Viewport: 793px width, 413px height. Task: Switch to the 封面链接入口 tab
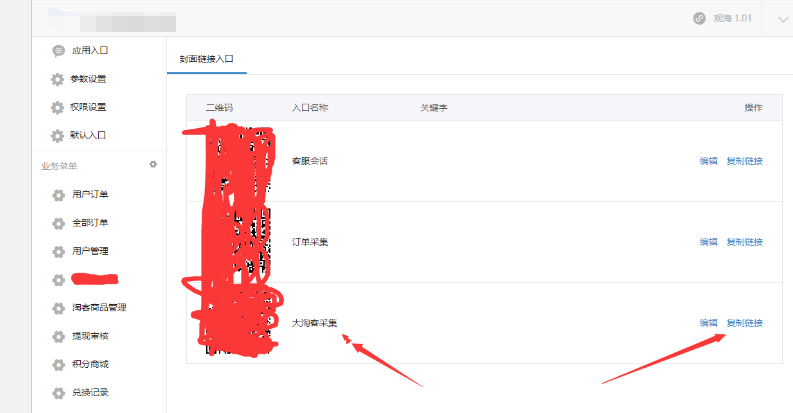click(x=206, y=59)
